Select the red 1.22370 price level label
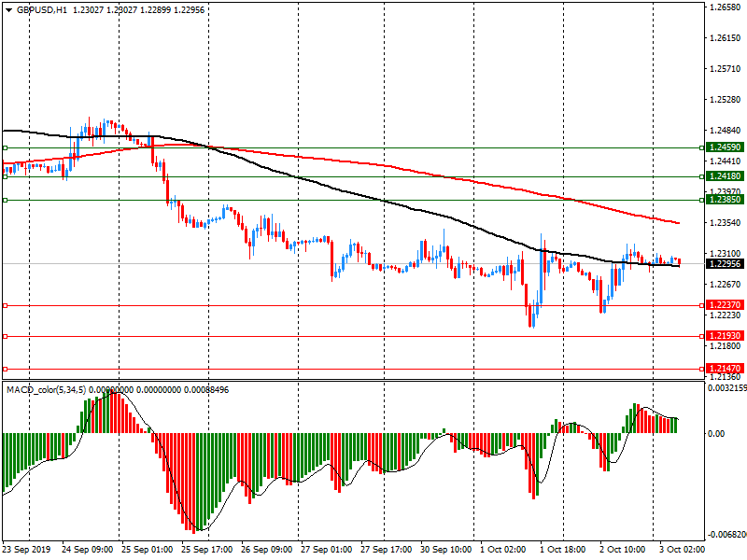747x560 pixels. pos(725,305)
